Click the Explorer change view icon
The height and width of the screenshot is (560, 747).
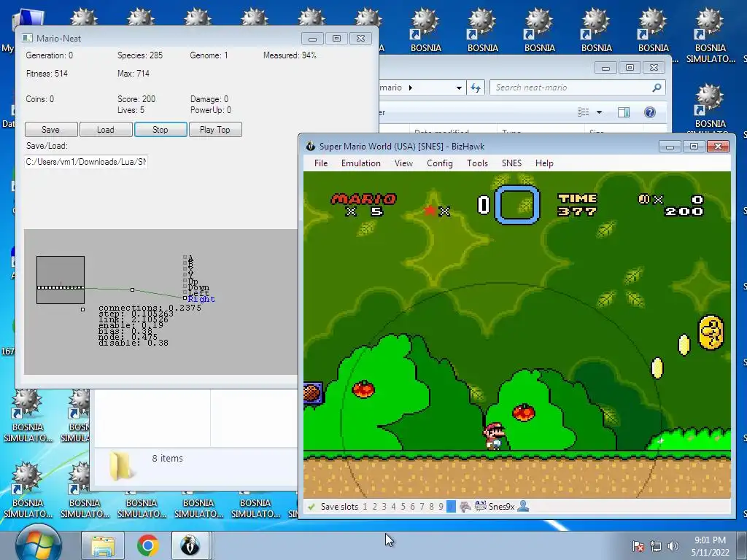(x=583, y=112)
